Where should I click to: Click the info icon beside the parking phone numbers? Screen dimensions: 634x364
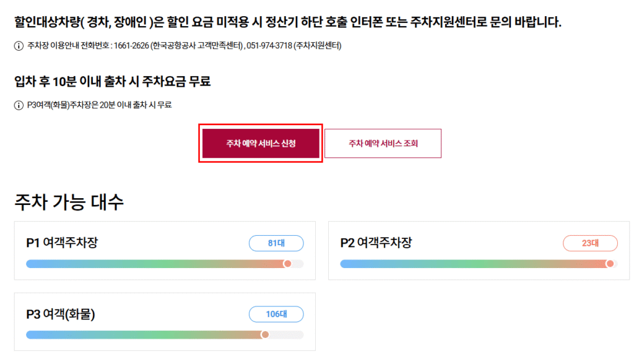pyautogui.click(x=18, y=46)
